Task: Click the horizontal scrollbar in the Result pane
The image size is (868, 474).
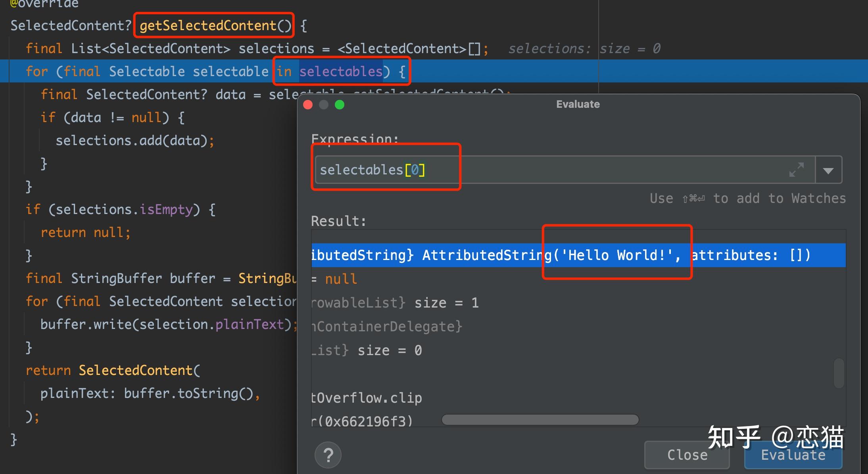Action: 540,419
